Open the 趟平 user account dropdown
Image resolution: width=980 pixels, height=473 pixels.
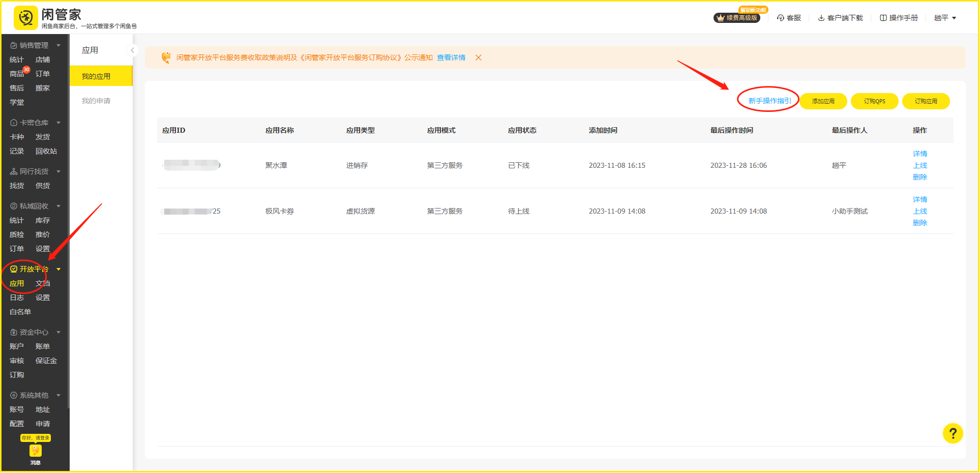[x=945, y=18]
